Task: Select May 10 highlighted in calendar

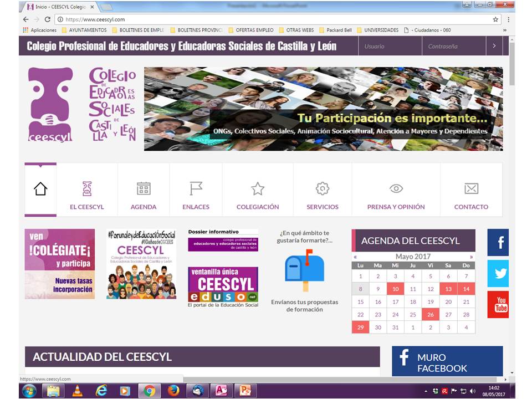Action: click(x=395, y=289)
